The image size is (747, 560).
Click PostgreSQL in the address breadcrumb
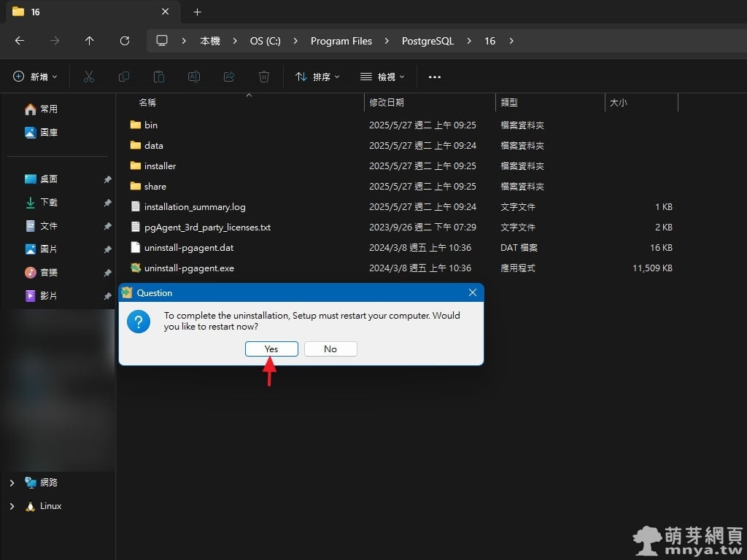tap(427, 41)
